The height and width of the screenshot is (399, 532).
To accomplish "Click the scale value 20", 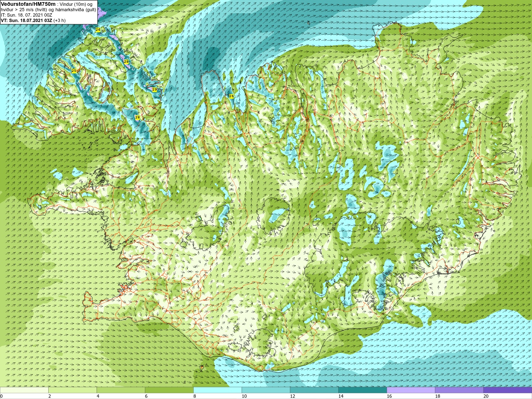I will pos(486,396).
